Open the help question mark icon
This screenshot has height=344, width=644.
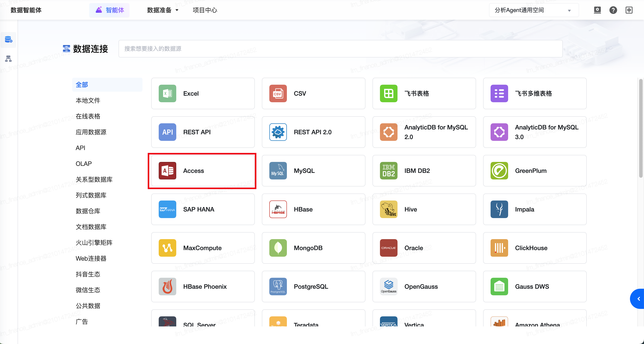(x=613, y=10)
